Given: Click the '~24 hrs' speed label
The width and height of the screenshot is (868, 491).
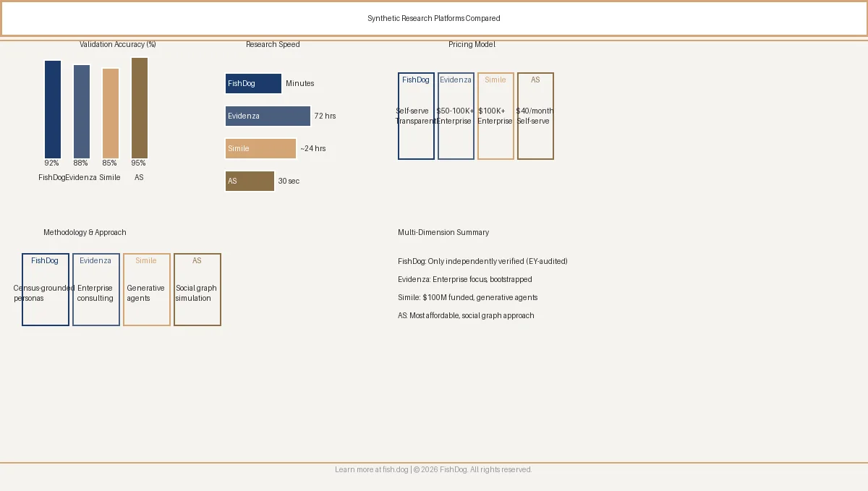Looking at the screenshot, I should coord(313,148).
